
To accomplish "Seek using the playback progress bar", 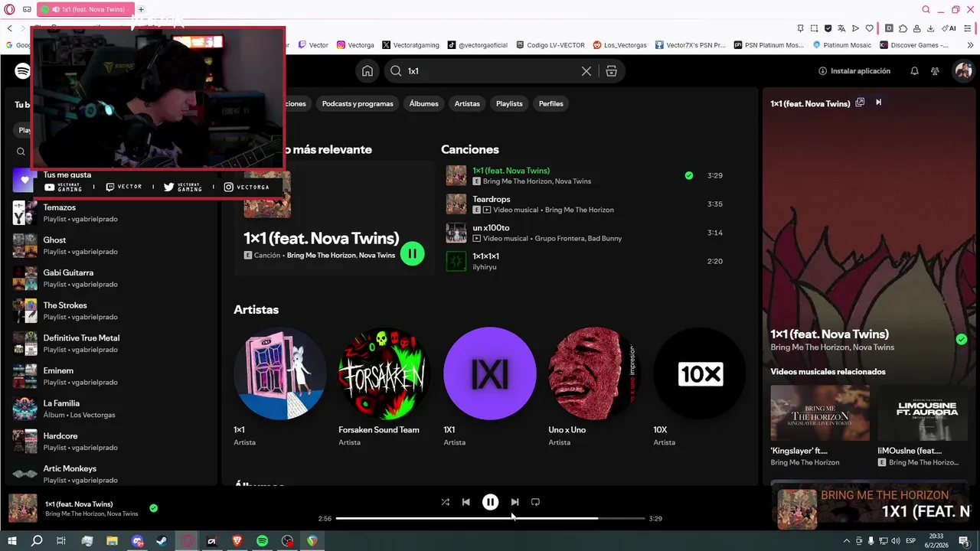I will 490,518.
